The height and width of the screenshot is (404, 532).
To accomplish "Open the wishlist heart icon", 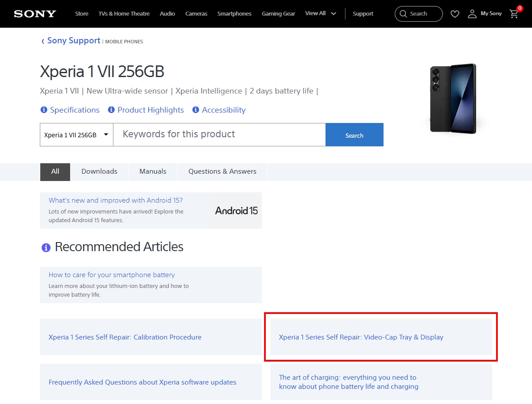I will (455, 14).
